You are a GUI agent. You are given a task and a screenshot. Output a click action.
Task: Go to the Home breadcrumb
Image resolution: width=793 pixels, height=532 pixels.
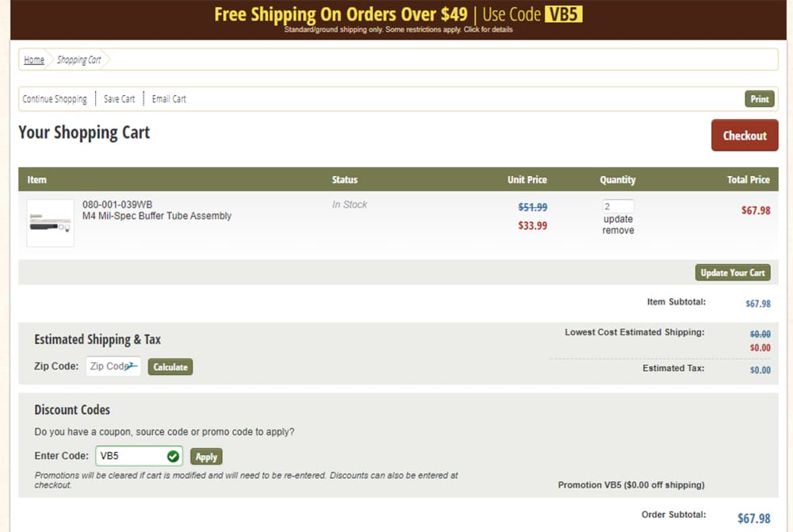34,59
